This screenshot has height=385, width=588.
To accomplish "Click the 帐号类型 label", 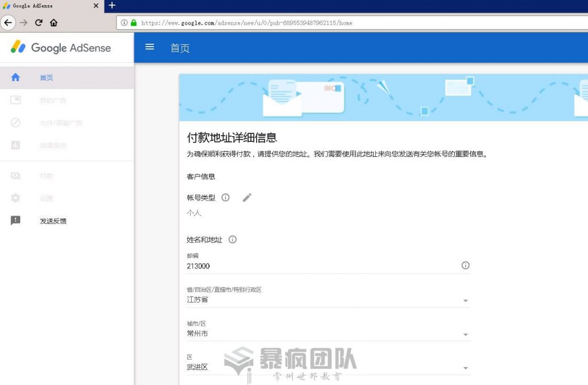I will click(x=201, y=197).
